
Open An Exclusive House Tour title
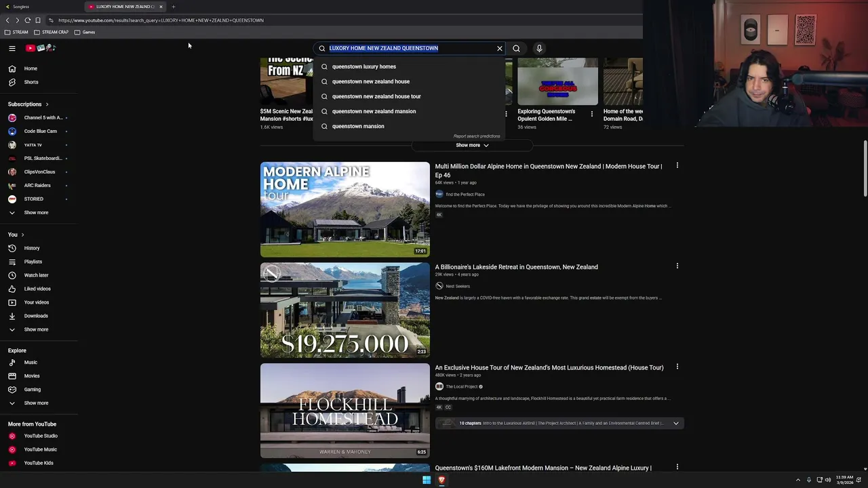tap(549, 367)
